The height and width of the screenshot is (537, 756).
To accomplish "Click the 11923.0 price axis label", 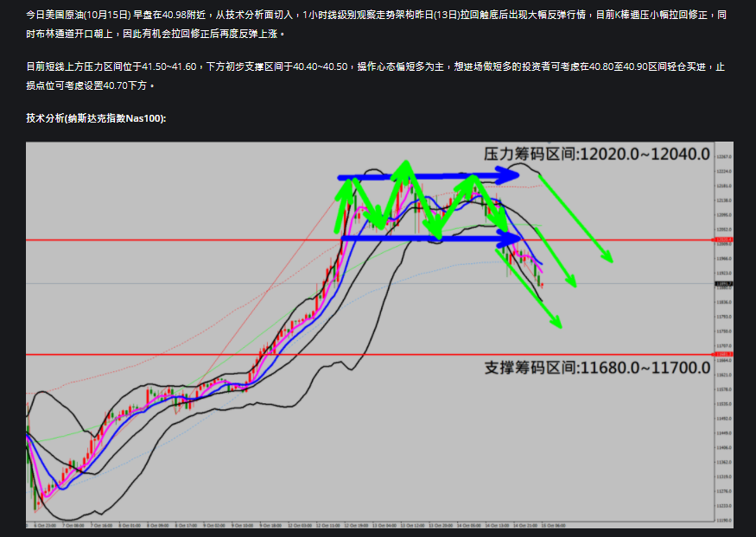I will coord(724,273).
